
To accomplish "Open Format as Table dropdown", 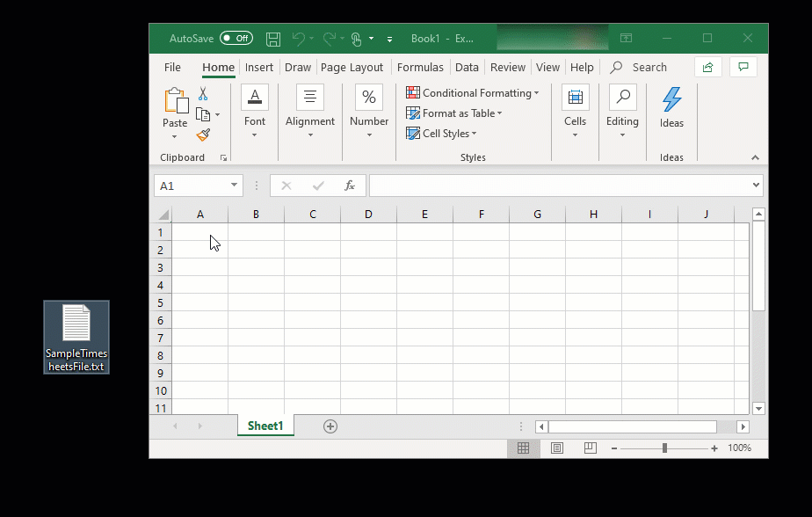I will click(x=454, y=113).
